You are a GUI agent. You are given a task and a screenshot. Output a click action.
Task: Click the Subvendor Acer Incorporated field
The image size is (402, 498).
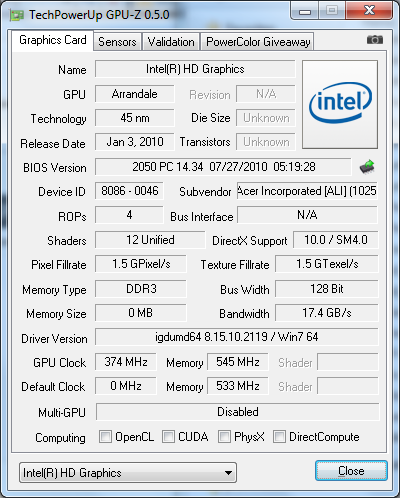(x=307, y=191)
